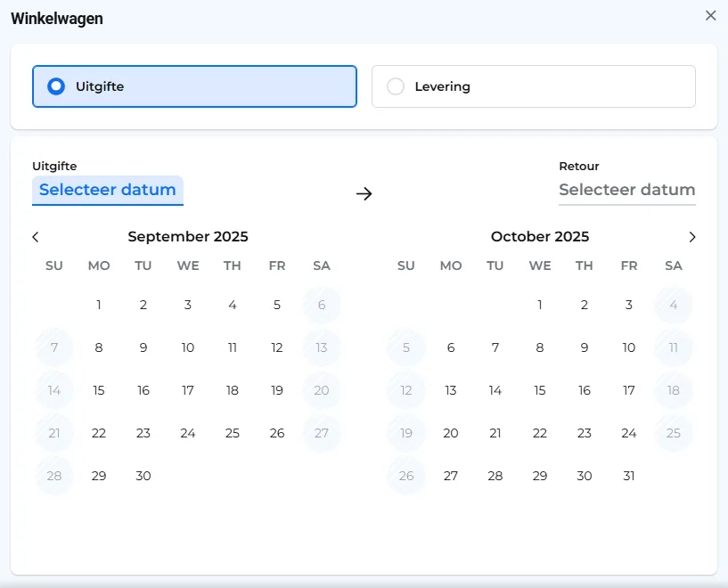
Task: Select September 19 in the calendar
Action: tap(277, 390)
